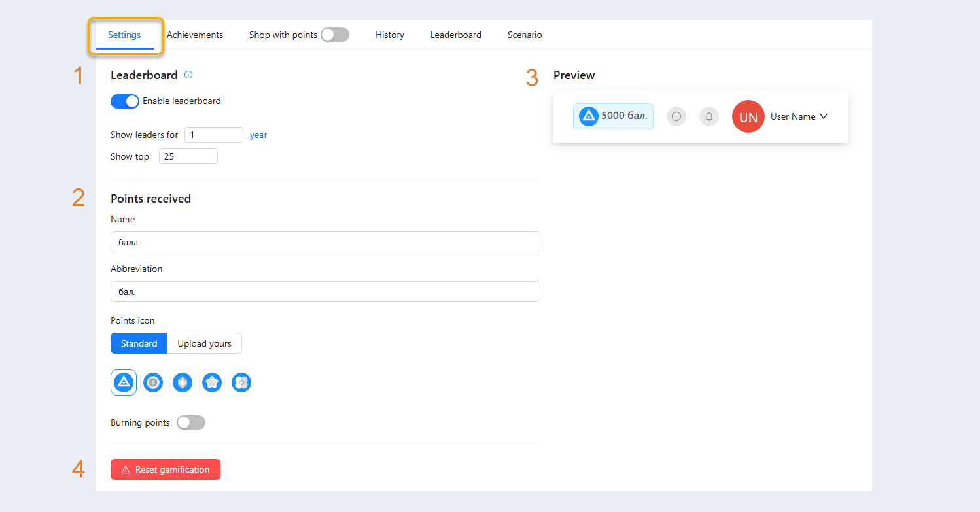Choose the crystal gem points icon

click(183, 383)
